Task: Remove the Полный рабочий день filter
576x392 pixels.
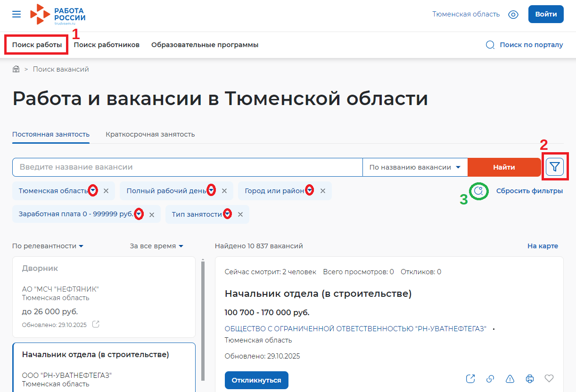Action: [224, 191]
